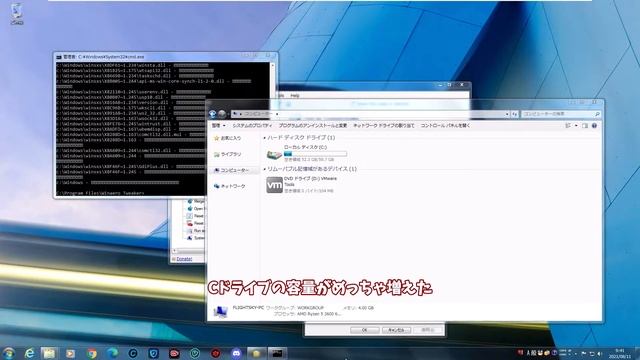Click Explorer forward navigation button

coord(222,114)
